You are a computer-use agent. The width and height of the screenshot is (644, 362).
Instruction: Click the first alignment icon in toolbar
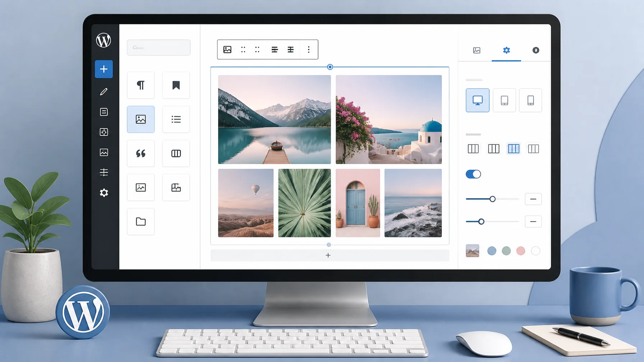[275, 50]
